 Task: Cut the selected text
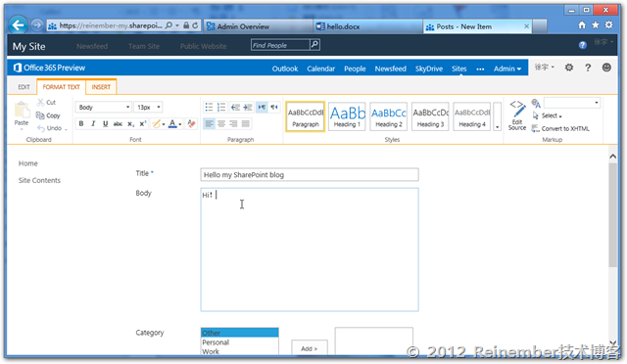pos(46,103)
